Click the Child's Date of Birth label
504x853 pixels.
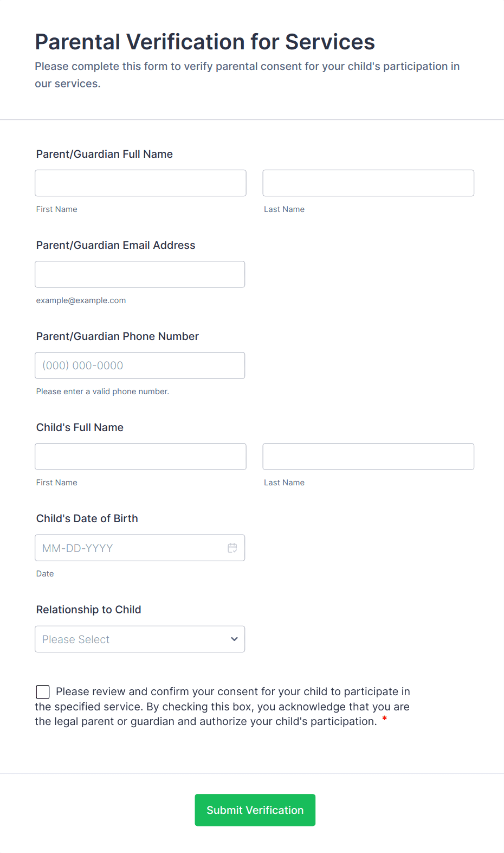pos(87,518)
